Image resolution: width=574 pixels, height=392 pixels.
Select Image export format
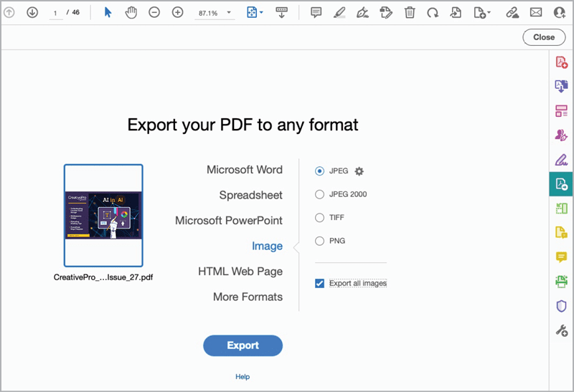(267, 246)
